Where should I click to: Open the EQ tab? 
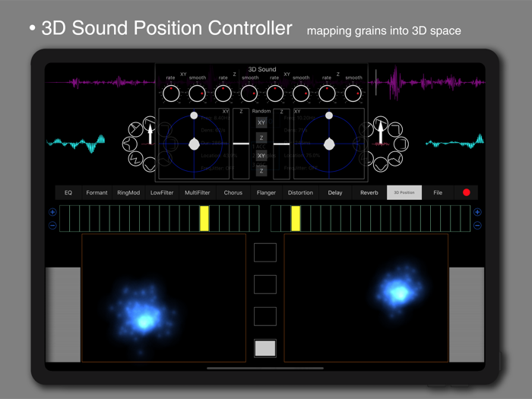(68, 192)
